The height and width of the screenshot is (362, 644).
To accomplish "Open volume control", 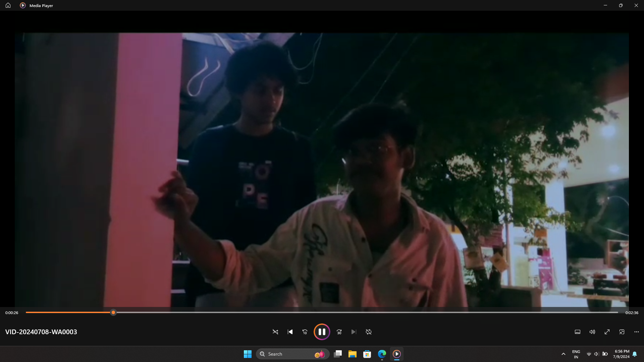I will [592, 332].
